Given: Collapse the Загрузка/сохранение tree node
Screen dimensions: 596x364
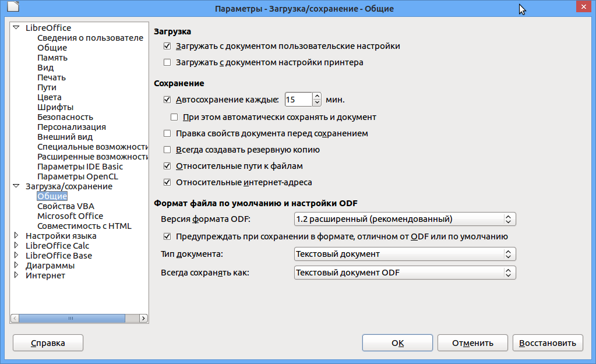Looking at the screenshot, I should (x=16, y=186).
